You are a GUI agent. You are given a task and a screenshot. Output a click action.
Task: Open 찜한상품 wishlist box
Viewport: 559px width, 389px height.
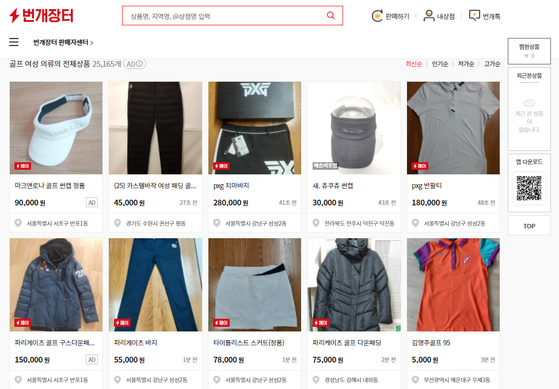529,51
